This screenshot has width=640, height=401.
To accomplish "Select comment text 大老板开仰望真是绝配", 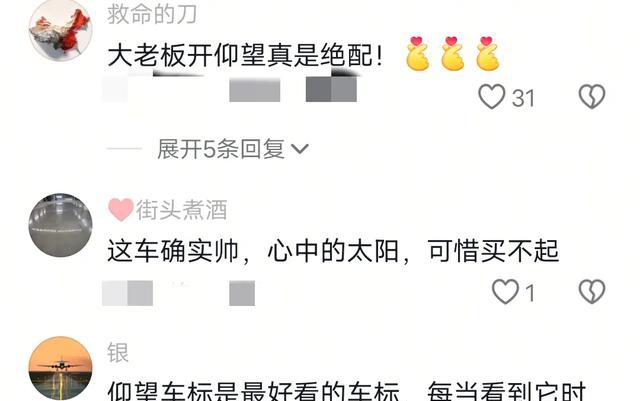I will click(x=241, y=55).
